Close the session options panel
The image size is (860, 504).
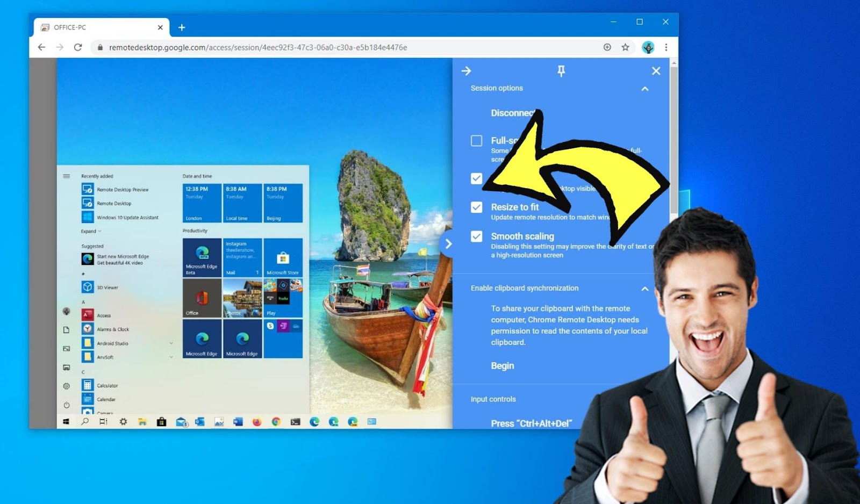click(x=656, y=71)
